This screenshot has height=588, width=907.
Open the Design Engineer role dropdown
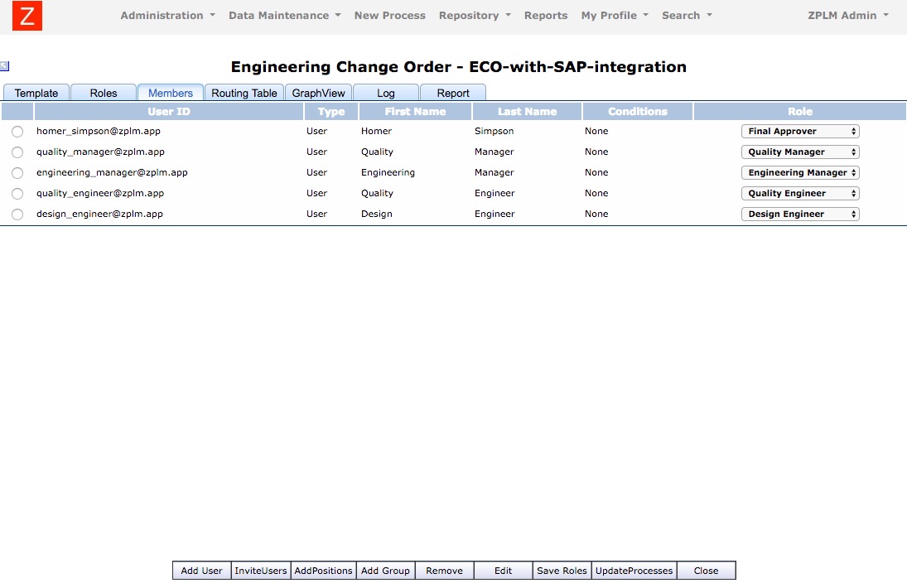[x=799, y=214]
